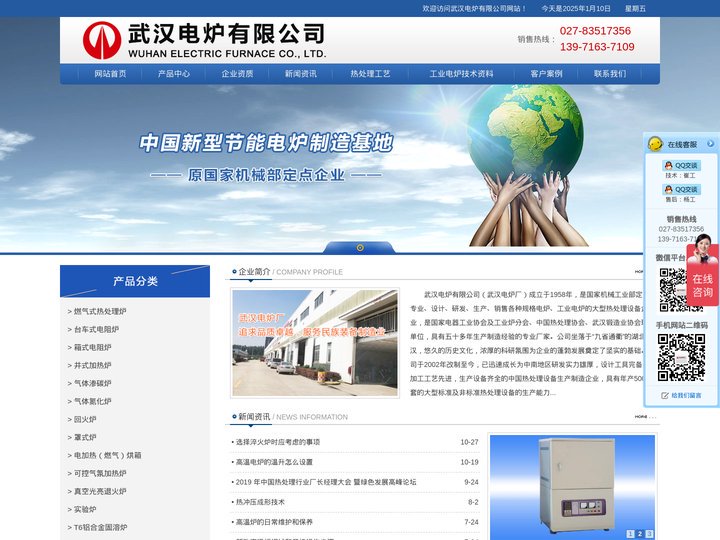Image resolution: width=720 pixels, height=540 pixels.
Task: Click the phone number 027-83517356 in header
Action: [595, 31]
